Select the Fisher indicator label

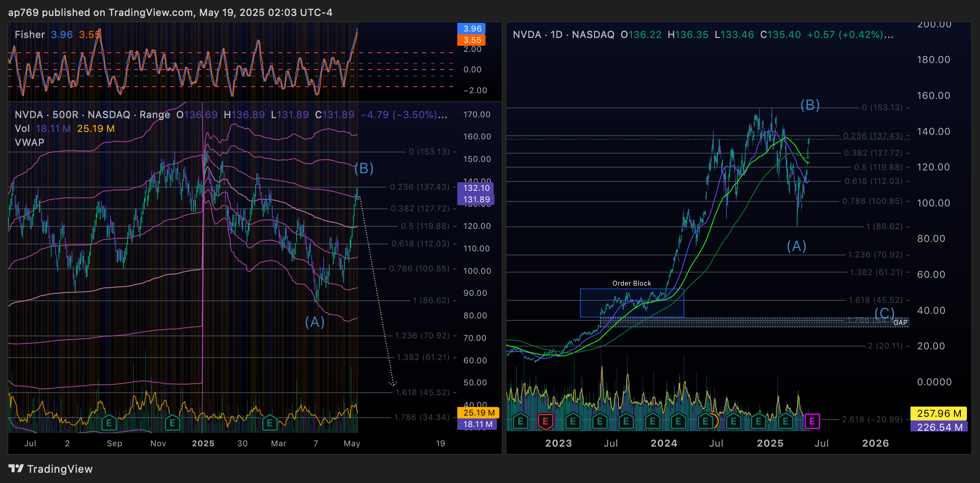coord(30,35)
